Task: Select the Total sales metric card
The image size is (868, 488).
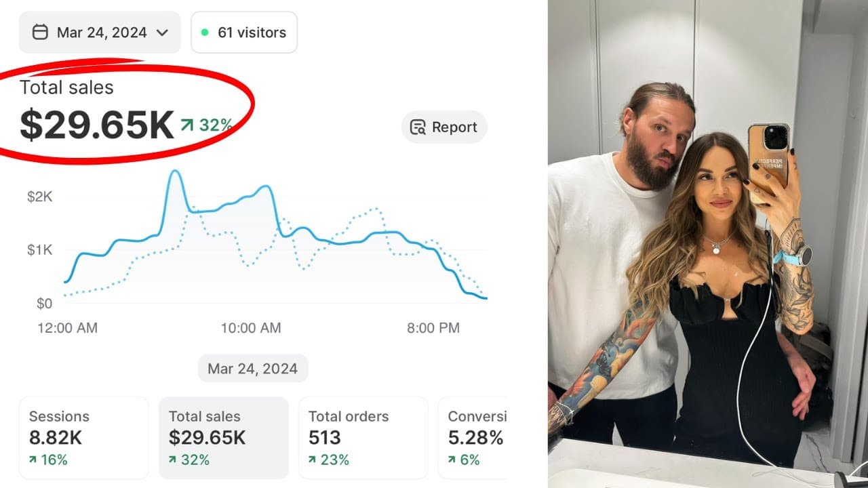Action: pyautogui.click(x=223, y=437)
